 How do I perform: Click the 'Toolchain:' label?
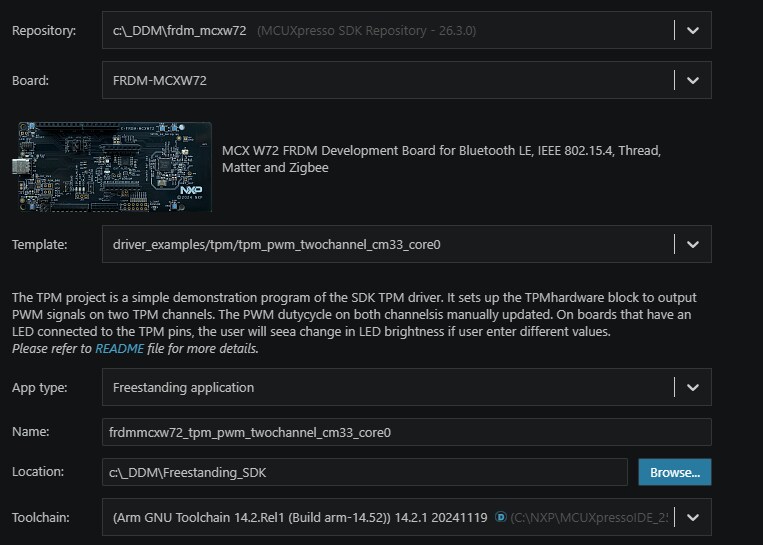[40, 517]
